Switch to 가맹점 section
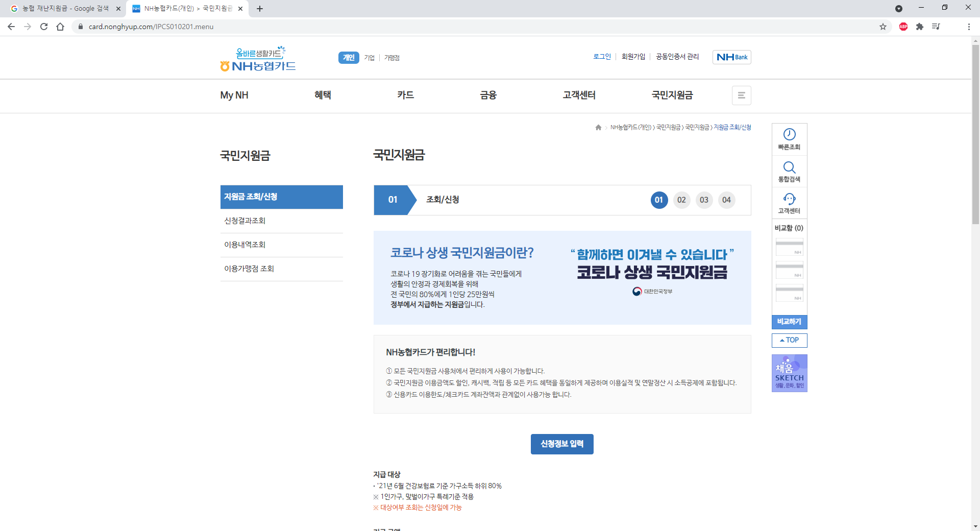Viewport: 980px width, 531px height. click(392, 58)
